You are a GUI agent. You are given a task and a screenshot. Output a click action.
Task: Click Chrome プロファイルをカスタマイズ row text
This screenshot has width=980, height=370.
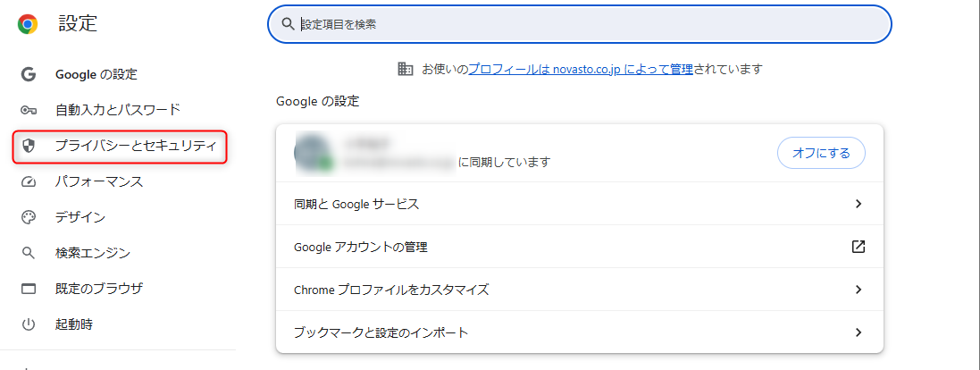click(x=391, y=290)
